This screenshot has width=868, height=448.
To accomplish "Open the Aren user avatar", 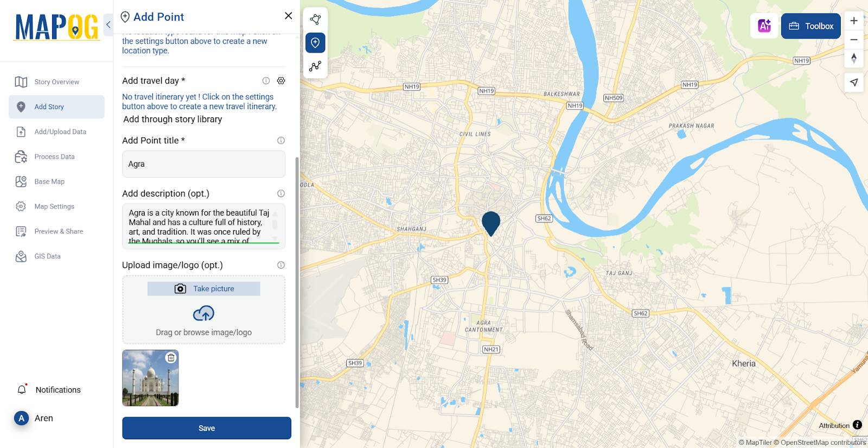I will pos(21,418).
